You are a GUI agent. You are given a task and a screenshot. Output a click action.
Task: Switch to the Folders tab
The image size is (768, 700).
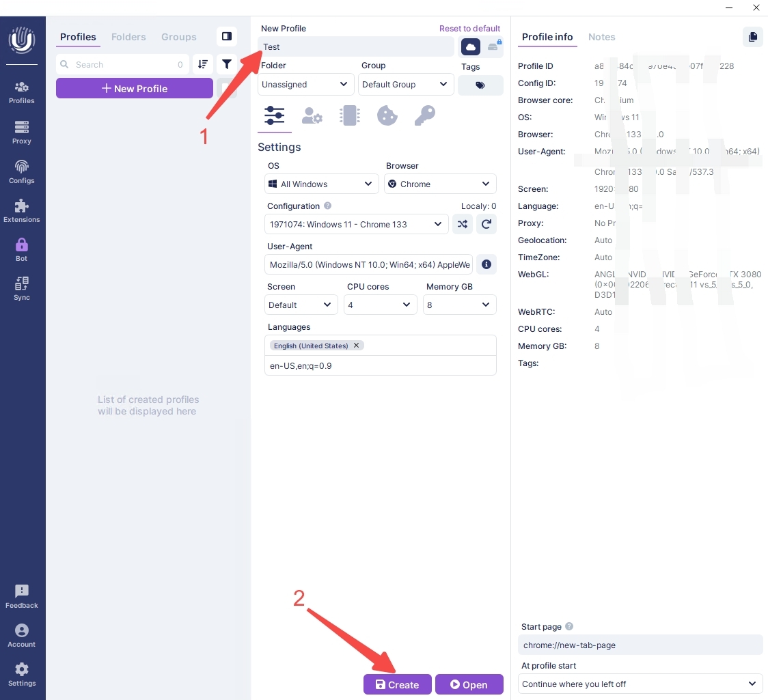[128, 37]
